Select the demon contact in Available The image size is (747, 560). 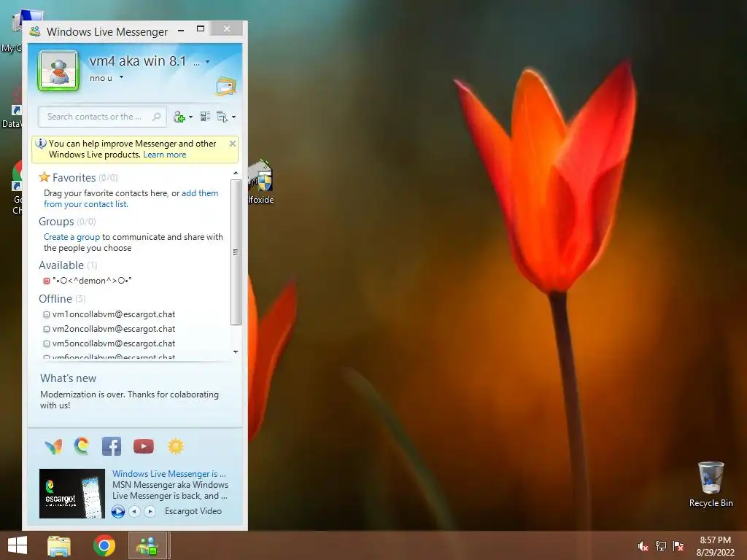coord(92,281)
